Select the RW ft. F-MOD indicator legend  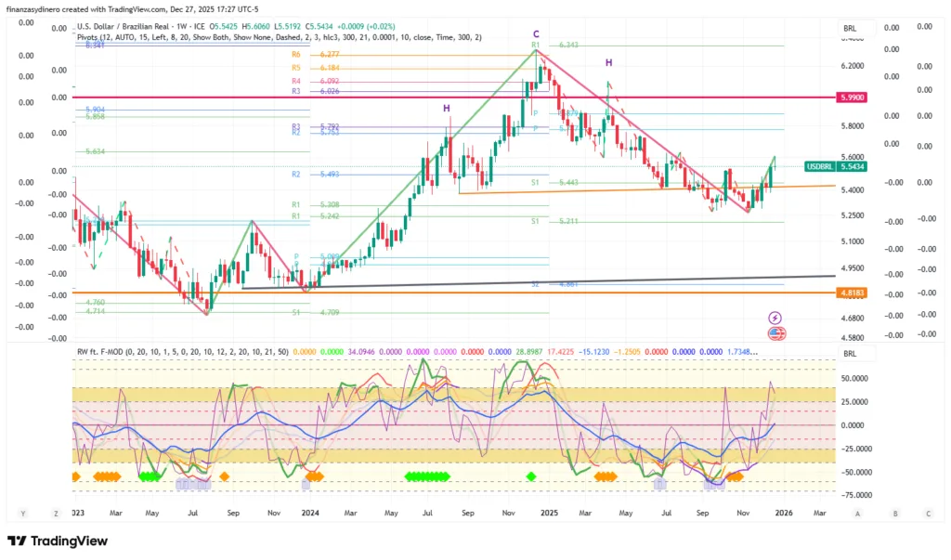[184, 352]
